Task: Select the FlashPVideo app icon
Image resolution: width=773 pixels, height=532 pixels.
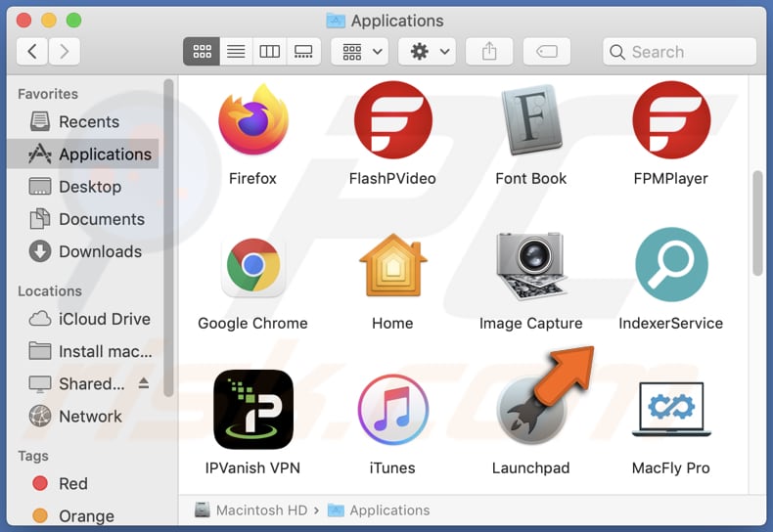Action: pos(393,119)
